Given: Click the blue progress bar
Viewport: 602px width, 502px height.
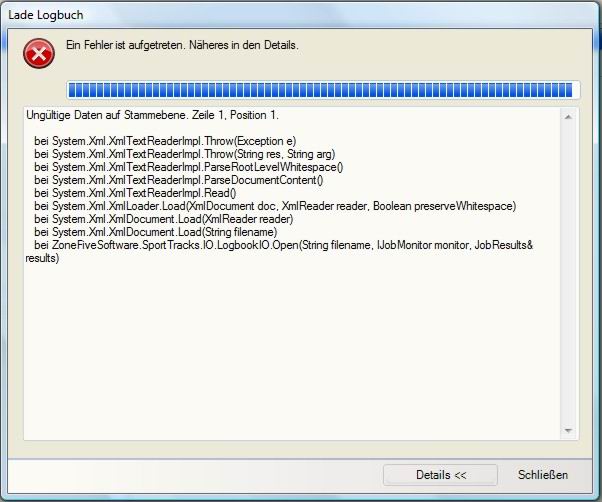Looking at the screenshot, I should tap(319, 89).
